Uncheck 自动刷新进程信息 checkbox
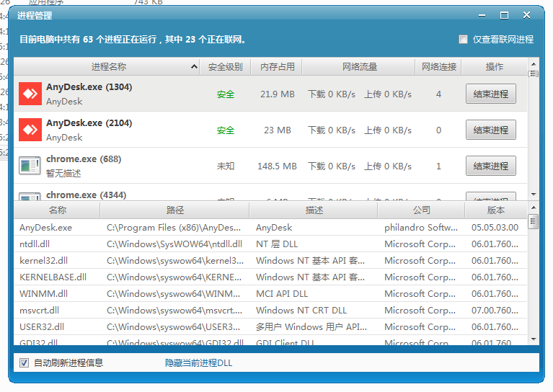 [x=24, y=362]
